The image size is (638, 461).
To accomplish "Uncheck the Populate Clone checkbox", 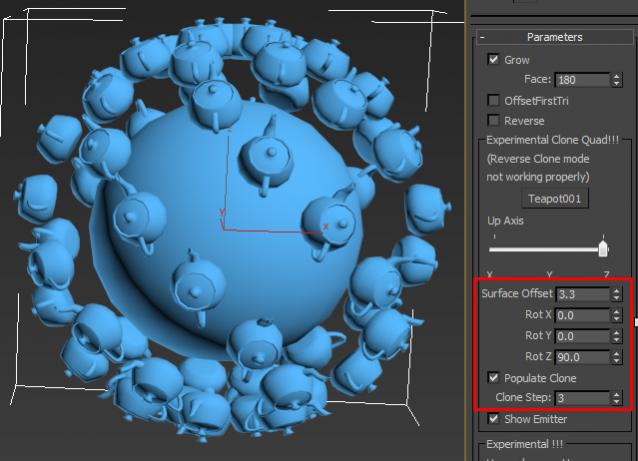I will click(x=494, y=378).
